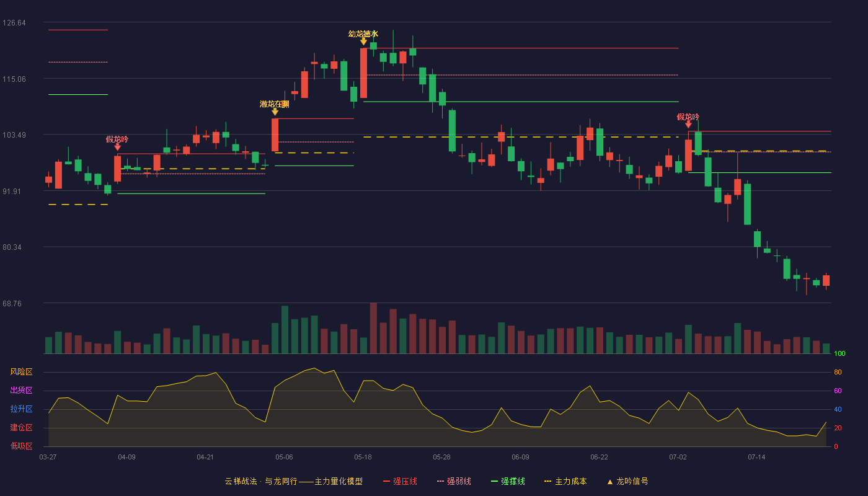Click the 假龙吟 arrow near 04-09
Viewport: 868px width, 496px height.
[x=117, y=148]
